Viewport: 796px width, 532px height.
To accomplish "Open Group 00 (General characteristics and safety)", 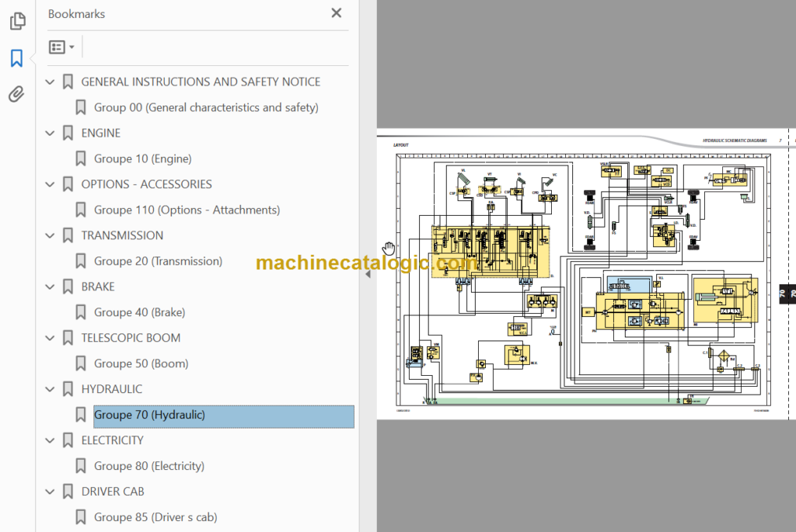I will tap(206, 107).
